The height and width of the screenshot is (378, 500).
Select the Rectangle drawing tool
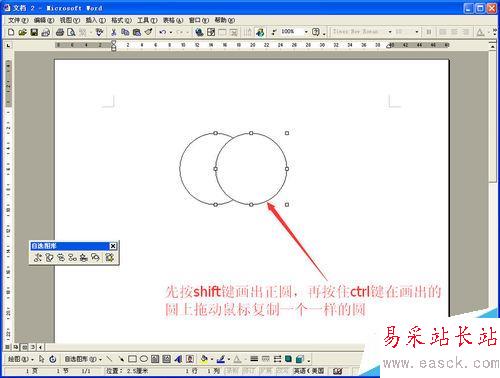pyautogui.click(x=132, y=359)
